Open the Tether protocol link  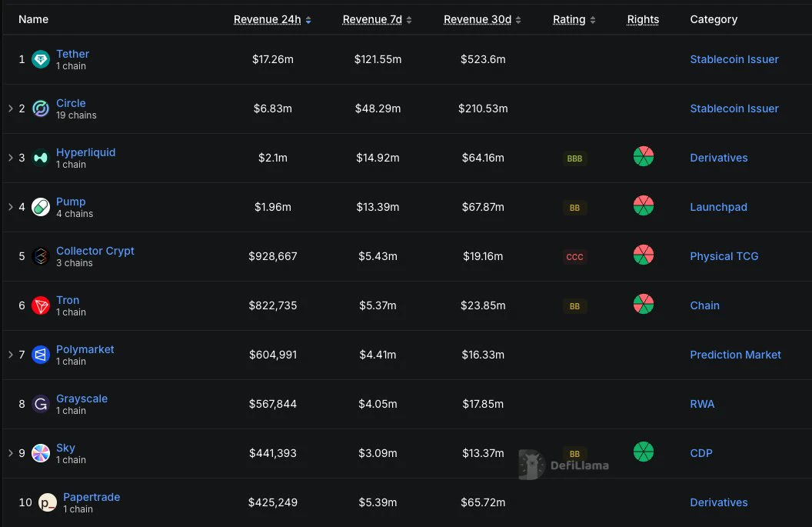72,54
